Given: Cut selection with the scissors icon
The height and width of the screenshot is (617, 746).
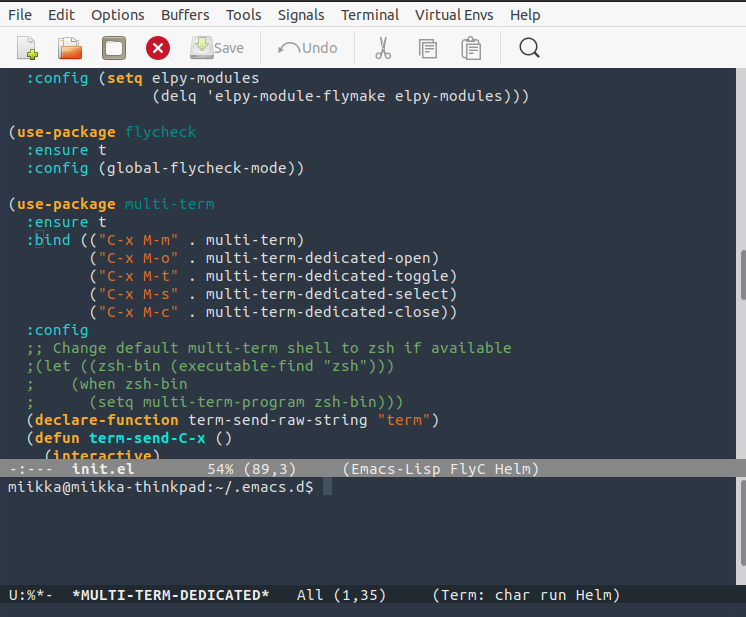Looking at the screenshot, I should 383,48.
